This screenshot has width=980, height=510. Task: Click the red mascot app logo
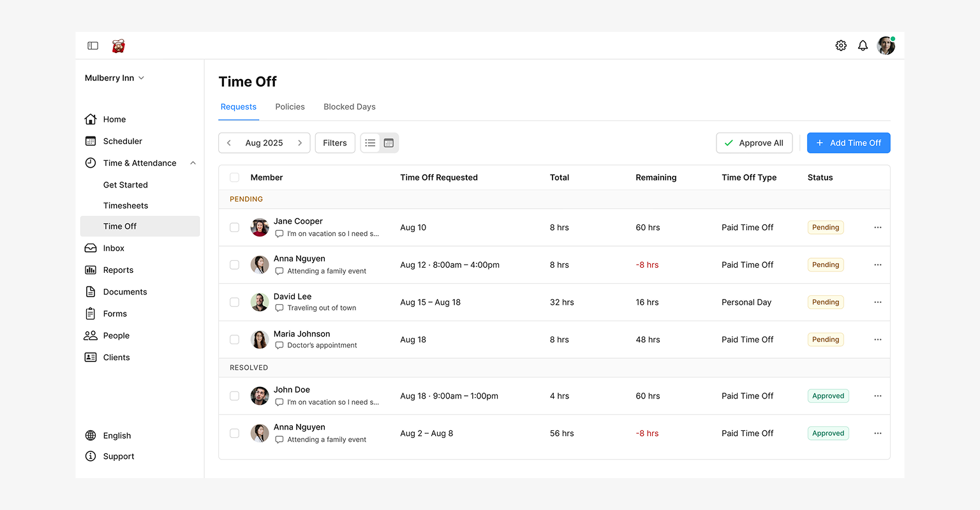pyautogui.click(x=118, y=46)
